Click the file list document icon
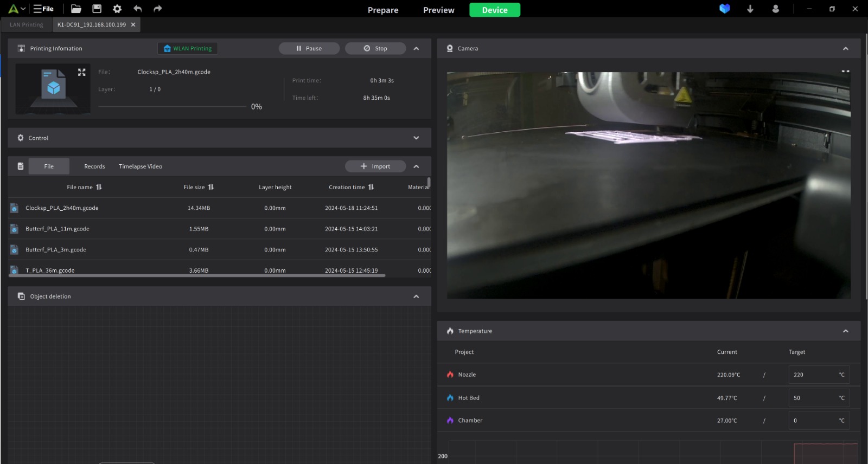Screen dimensions: 868x464 (x=21, y=166)
